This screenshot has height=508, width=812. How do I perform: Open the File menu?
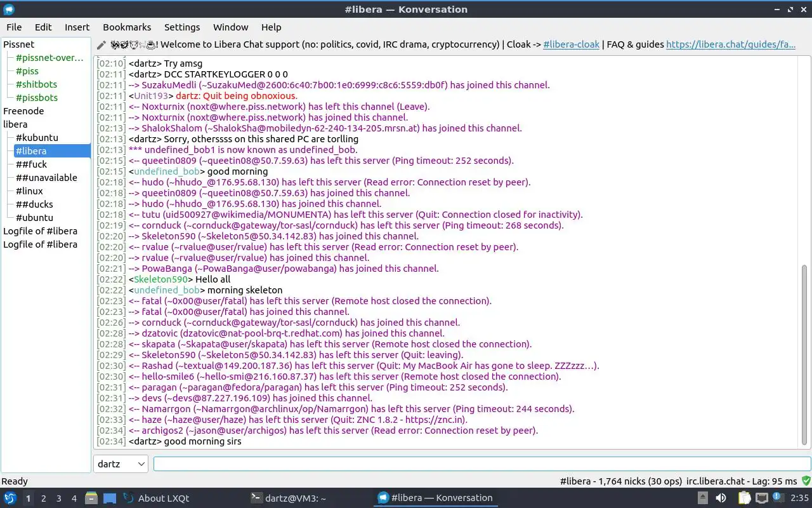14,27
